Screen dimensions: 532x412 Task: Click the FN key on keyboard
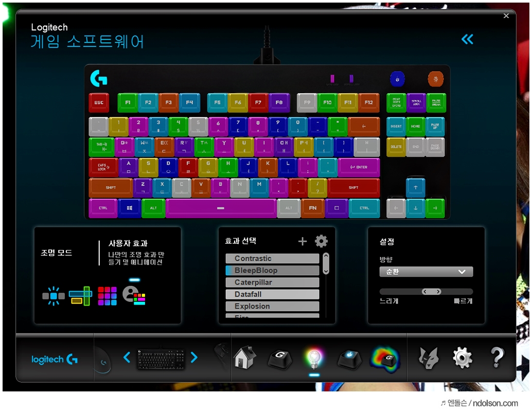(312, 208)
